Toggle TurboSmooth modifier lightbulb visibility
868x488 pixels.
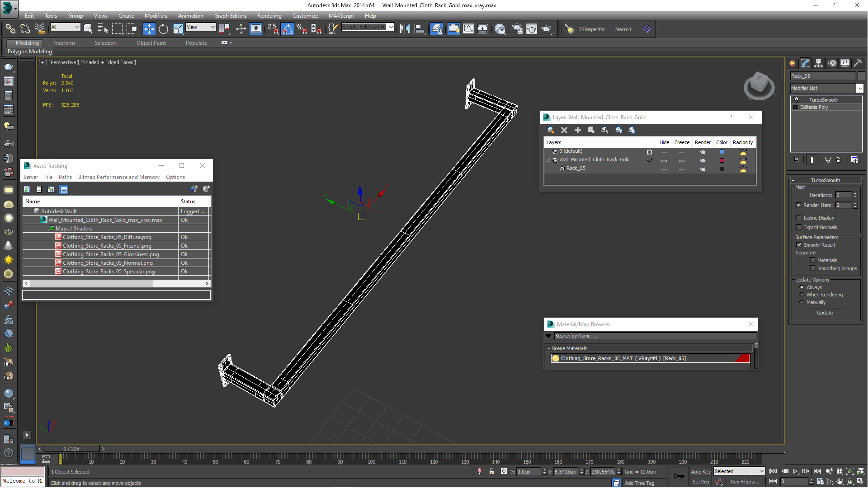(x=797, y=100)
